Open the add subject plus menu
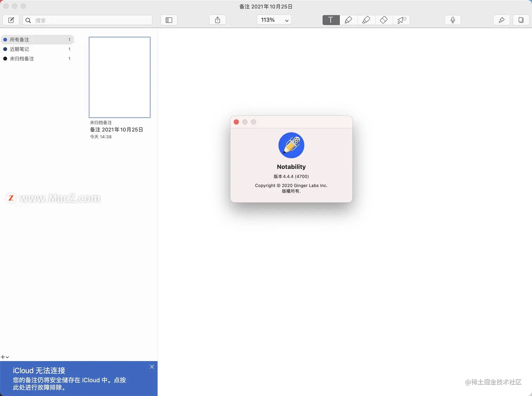Screen dimensions: 532x396 tap(5, 357)
